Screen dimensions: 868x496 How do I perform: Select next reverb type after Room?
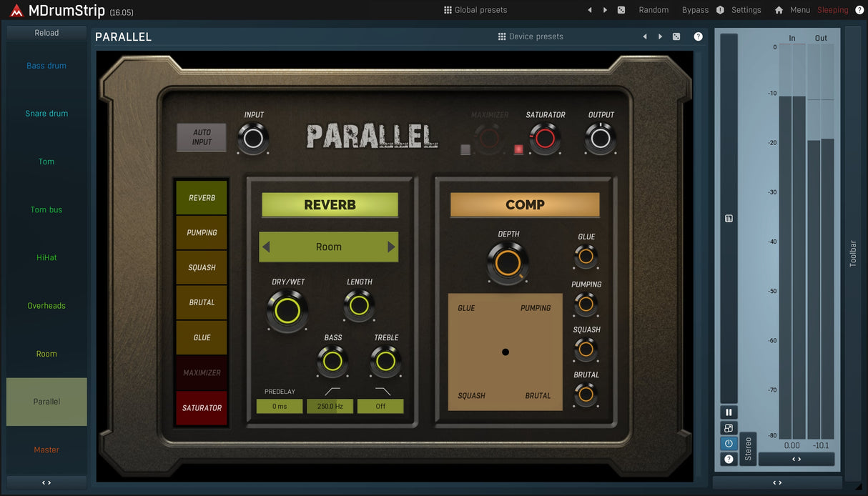[391, 247]
